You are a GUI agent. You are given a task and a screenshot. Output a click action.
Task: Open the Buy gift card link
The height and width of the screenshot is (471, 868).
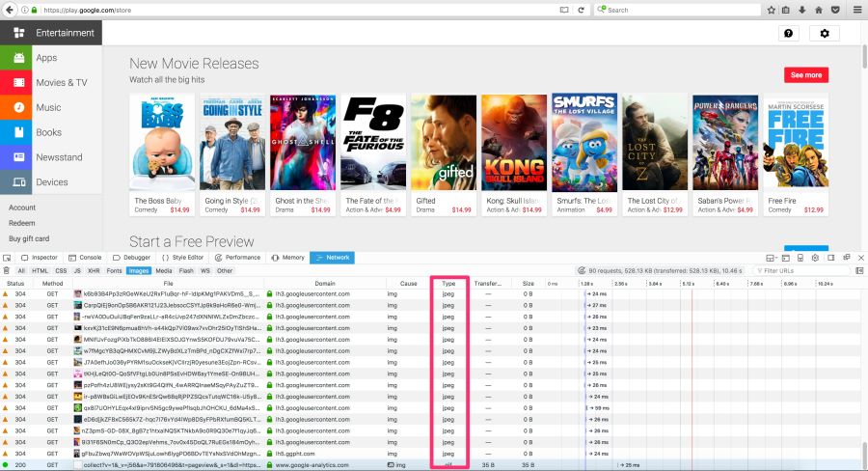point(29,238)
